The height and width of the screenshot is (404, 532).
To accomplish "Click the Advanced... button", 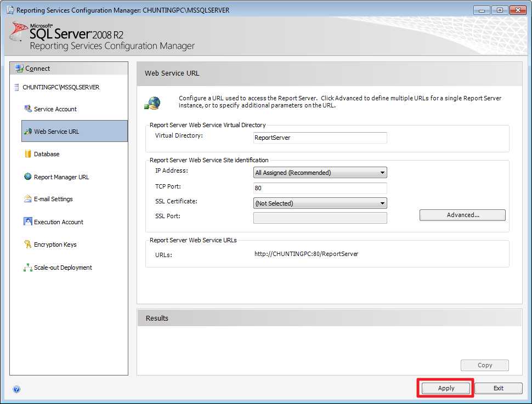I will tap(462, 215).
